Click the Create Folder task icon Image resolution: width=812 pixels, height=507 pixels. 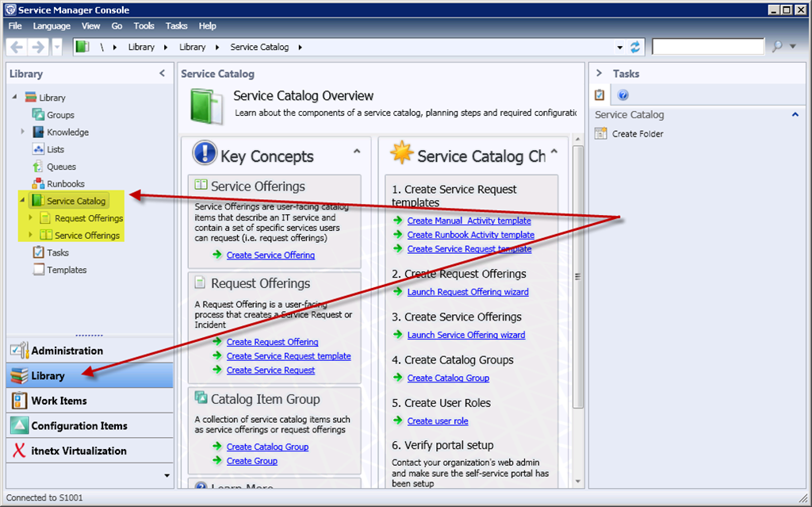601,134
